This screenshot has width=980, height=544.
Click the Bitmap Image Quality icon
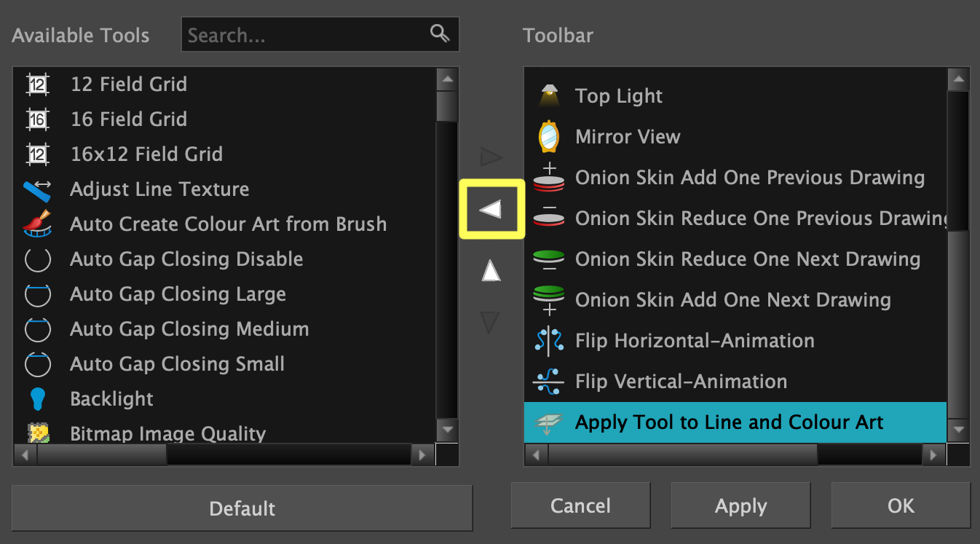[x=37, y=433]
